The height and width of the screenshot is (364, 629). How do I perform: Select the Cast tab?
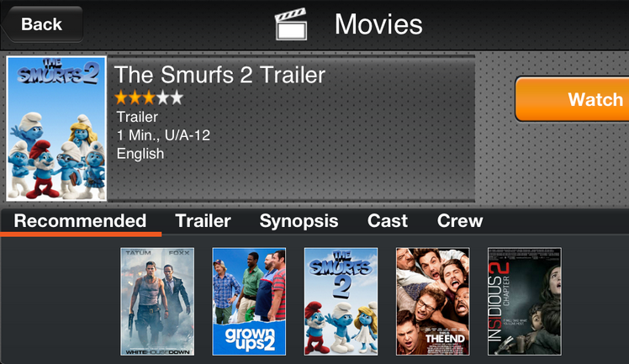click(388, 221)
